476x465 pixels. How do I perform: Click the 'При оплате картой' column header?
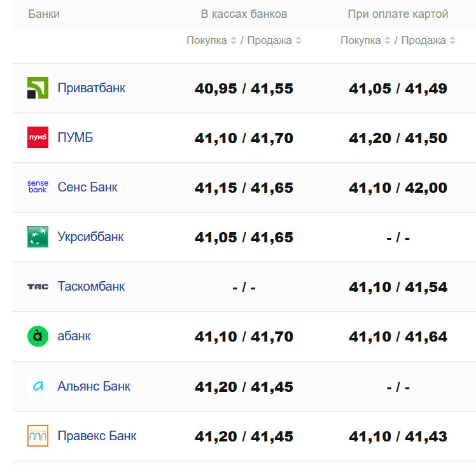point(398,14)
